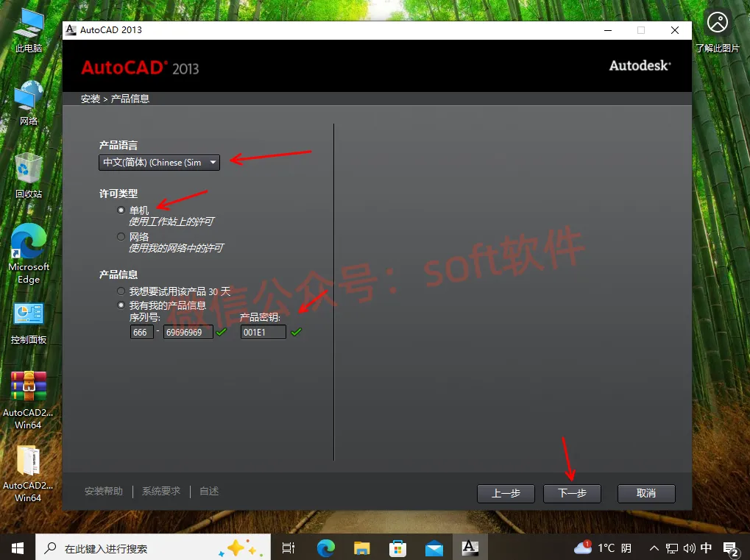Open Task View on the taskbar
This screenshot has width=750, height=560.
(289, 548)
